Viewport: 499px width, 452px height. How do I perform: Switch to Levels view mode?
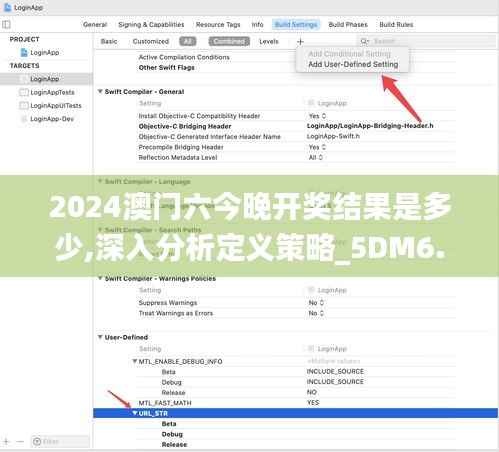(x=269, y=41)
